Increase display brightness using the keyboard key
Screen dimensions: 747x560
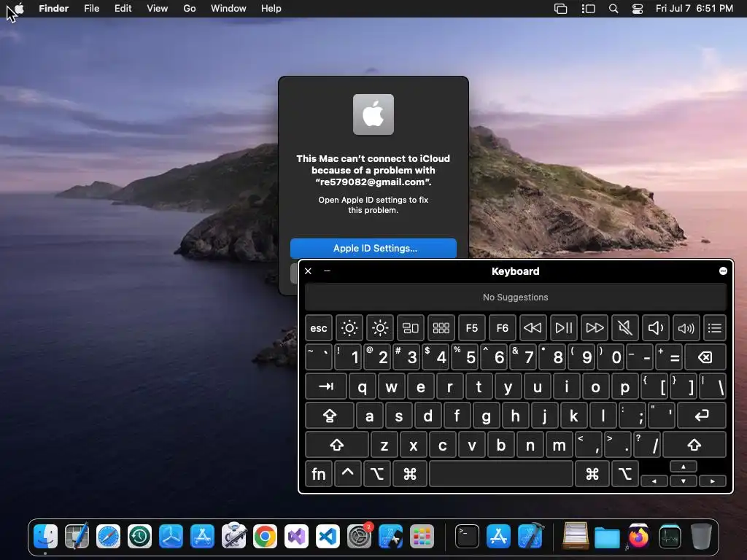(379, 328)
